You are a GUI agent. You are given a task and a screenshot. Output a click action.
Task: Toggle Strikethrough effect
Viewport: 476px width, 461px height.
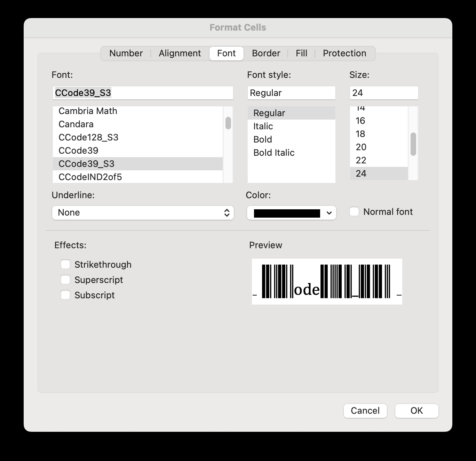[65, 265]
